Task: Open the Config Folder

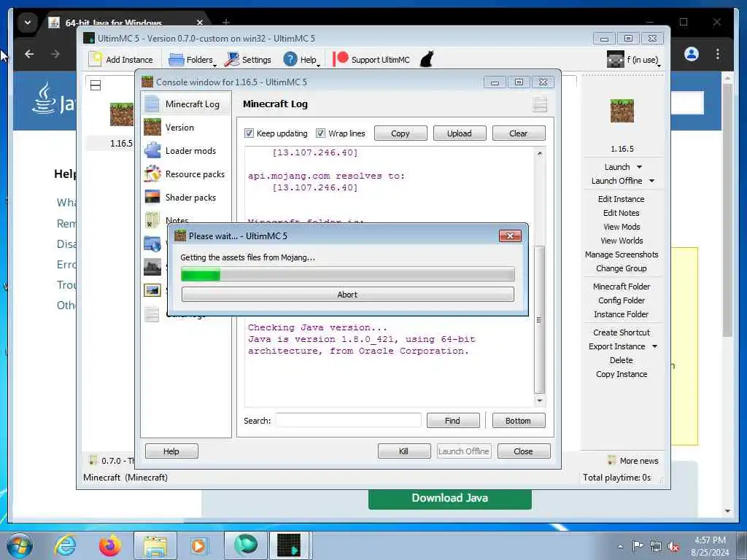Action: click(x=622, y=300)
